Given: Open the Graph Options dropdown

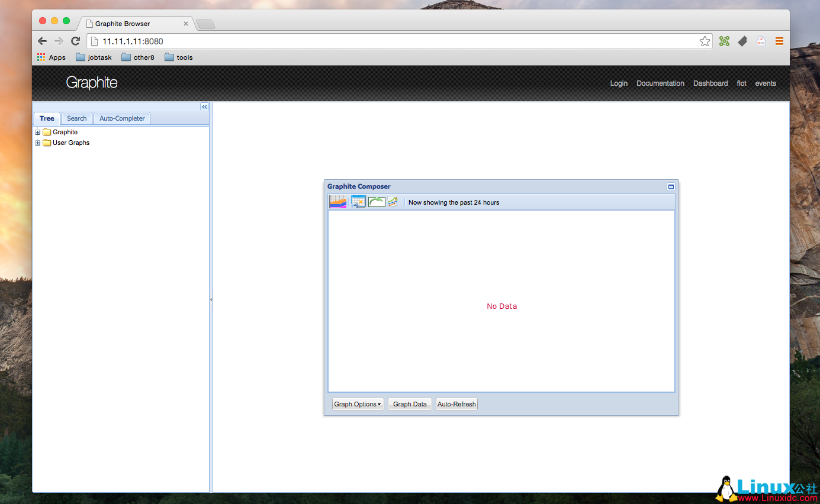Looking at the screenshot, I should click(x=358, y=403).
